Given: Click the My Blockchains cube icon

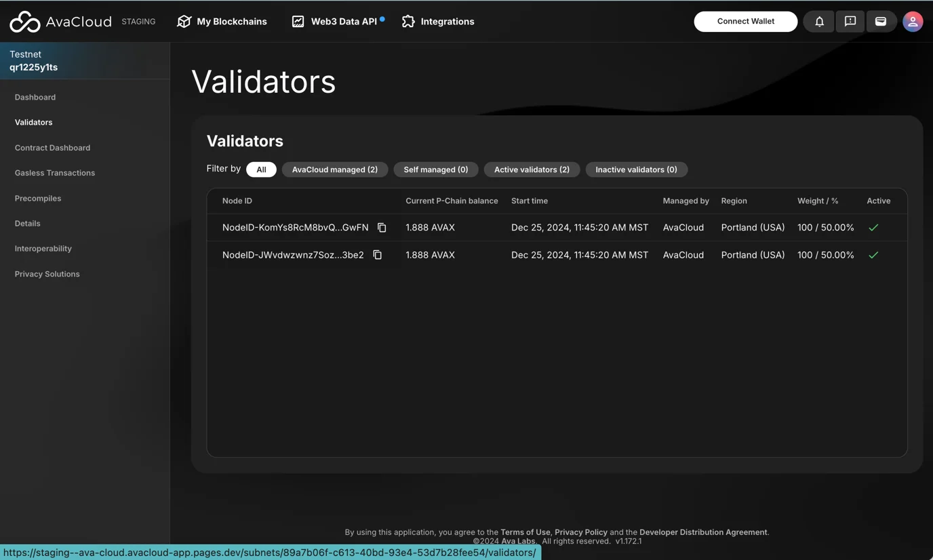Looking at the screenshot, I should [184, 22].
